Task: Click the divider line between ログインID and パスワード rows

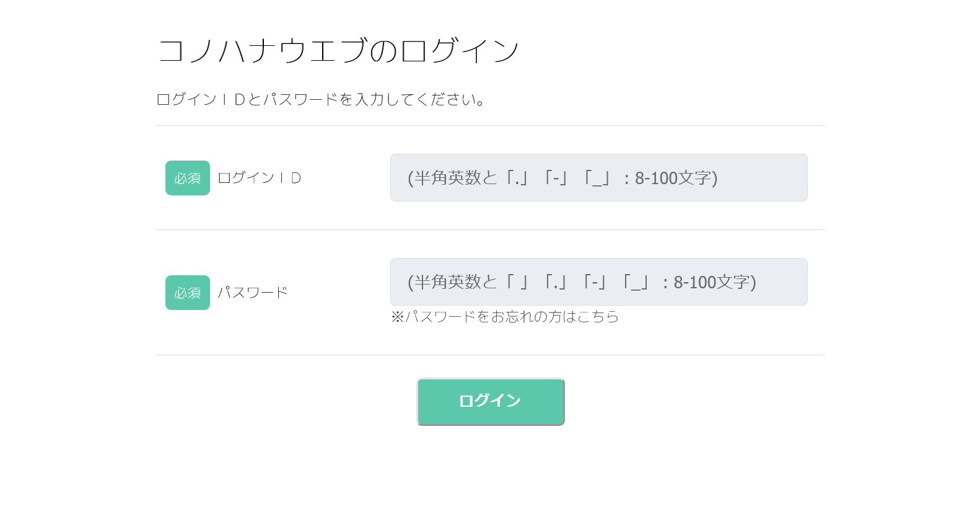Action: pyautogui.click(x=490, y=230)
